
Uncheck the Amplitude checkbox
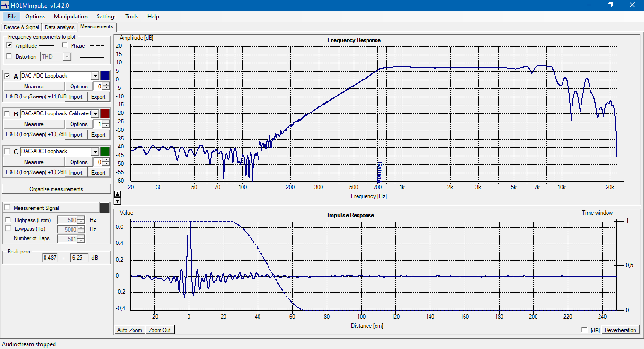(9, 45)
